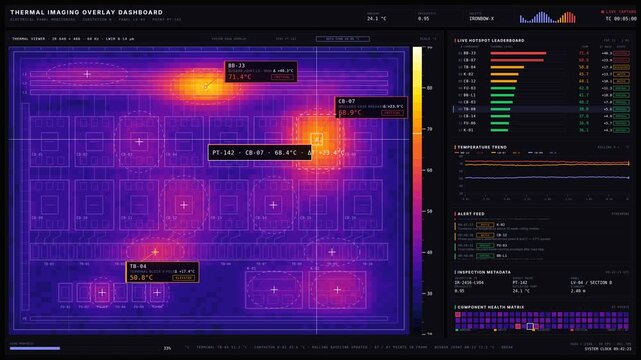Click the LV-04 / SECTION B panel value
The height and width of the screenshot is (360, 641).
591,282
